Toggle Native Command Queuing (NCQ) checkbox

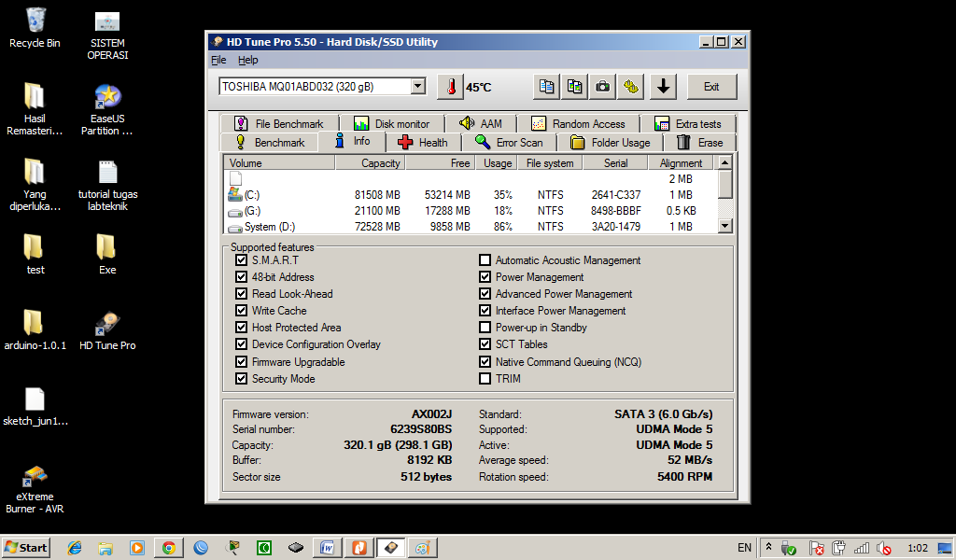(485, 362)
